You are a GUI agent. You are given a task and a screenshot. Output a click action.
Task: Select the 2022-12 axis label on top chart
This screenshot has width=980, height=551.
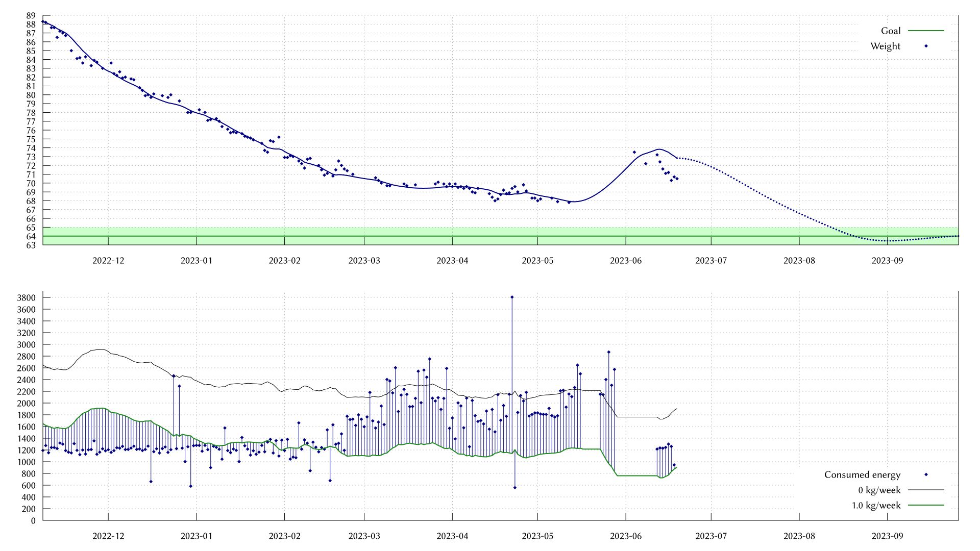pos(107,261)
